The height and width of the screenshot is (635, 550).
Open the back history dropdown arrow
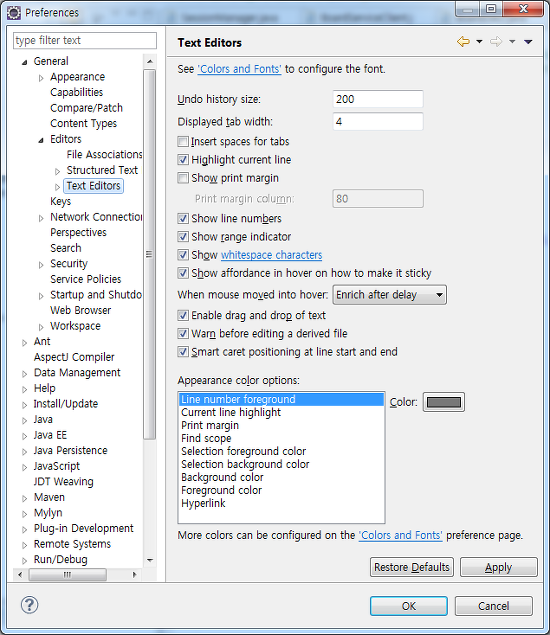coord(479,41)
